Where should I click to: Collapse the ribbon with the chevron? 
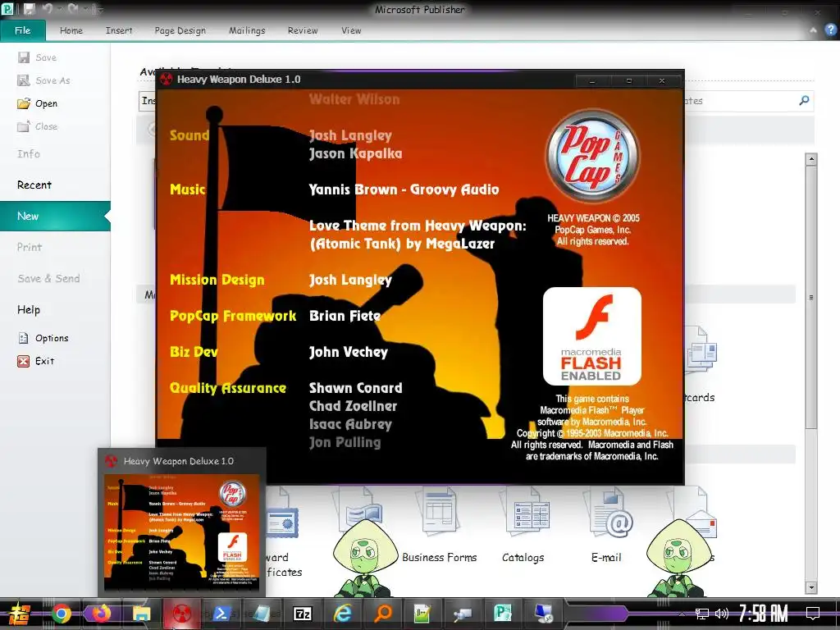813,30
